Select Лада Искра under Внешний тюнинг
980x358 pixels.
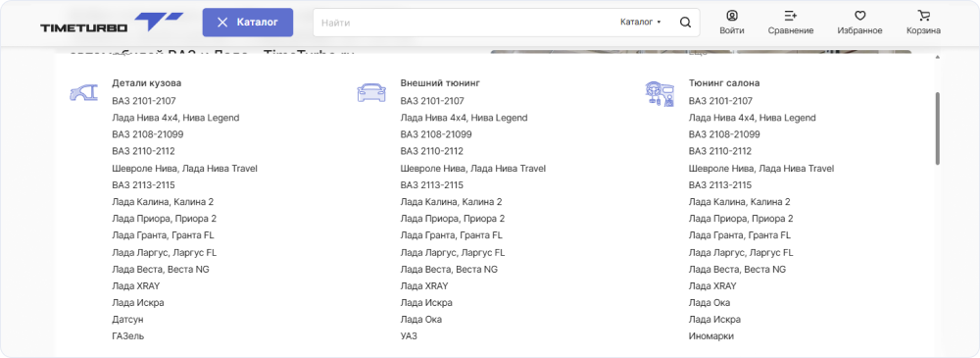coord(427,303)
